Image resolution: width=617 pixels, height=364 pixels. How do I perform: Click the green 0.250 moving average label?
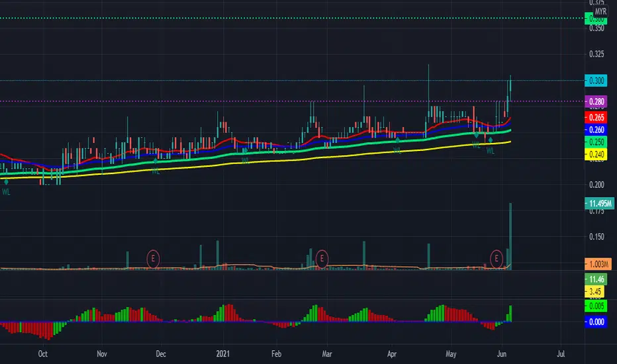pyautogui.click(x=596, y=142)
